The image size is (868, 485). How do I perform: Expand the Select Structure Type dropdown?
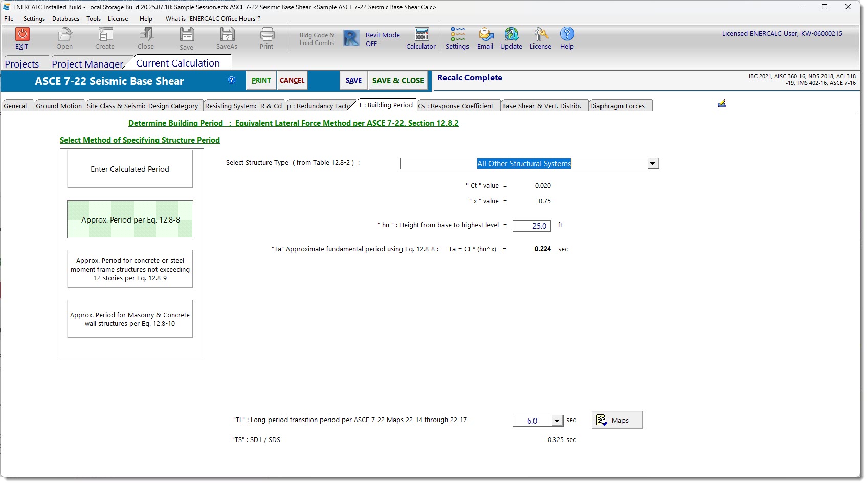[652, 164]
